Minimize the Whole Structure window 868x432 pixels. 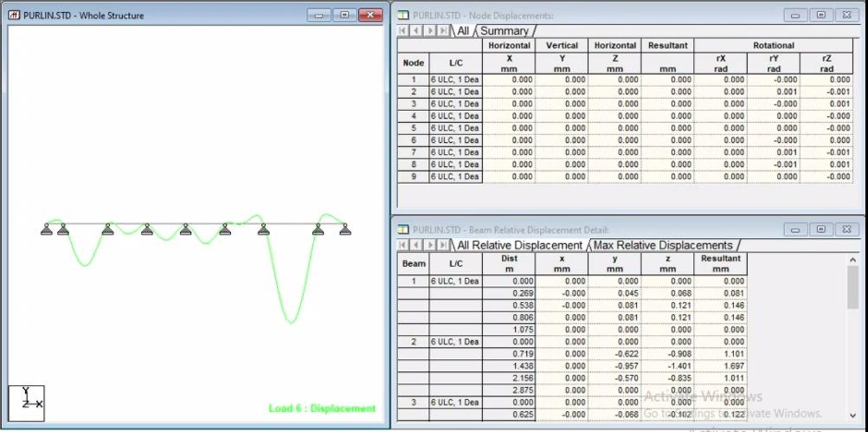318,15
